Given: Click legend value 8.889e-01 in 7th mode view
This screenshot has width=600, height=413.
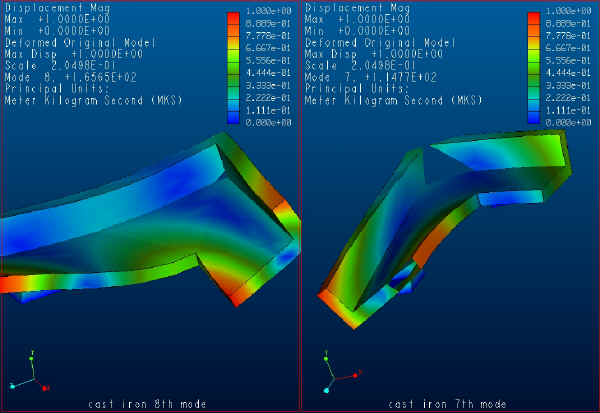Looking at the screenshot, I should pos(568,23).
